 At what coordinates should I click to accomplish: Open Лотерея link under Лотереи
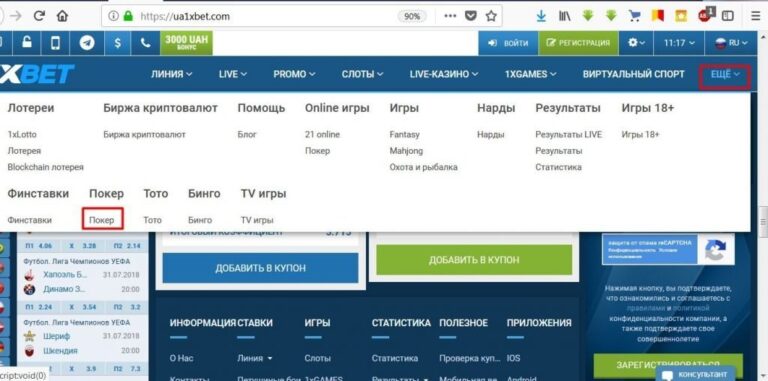[x=24, y=151]
